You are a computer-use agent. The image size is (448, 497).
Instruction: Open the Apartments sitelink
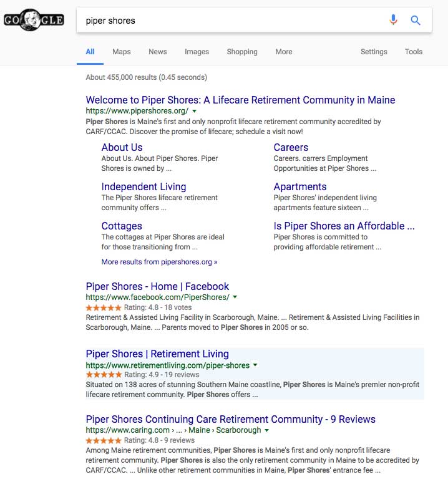tap(300, 186)
